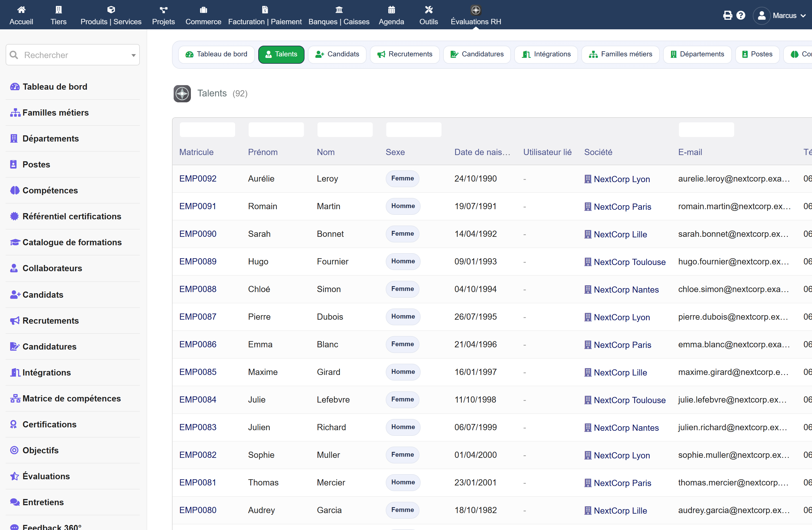
Task: Click the Évaluations RH compass icon
Action: tap(476, 10)
